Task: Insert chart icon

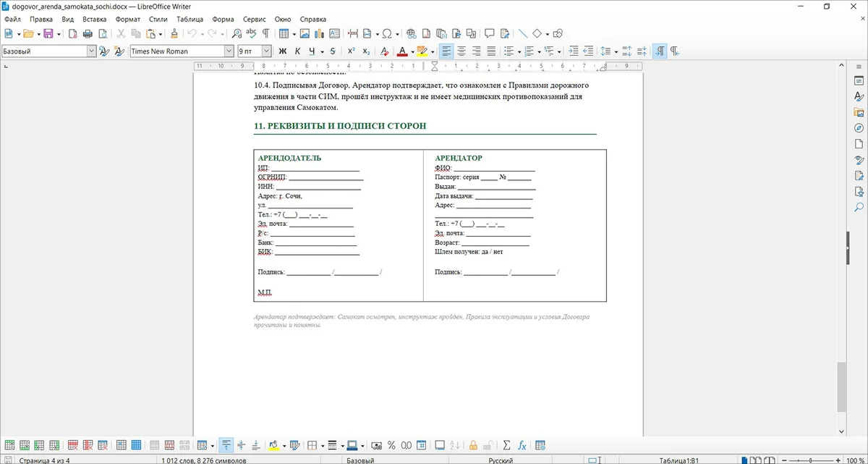Action: 319,34
